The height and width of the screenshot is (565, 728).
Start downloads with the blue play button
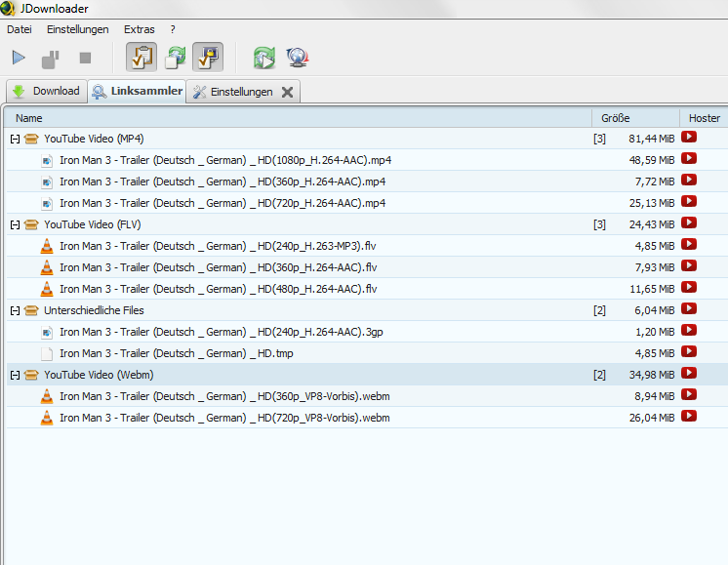[19, 58]
